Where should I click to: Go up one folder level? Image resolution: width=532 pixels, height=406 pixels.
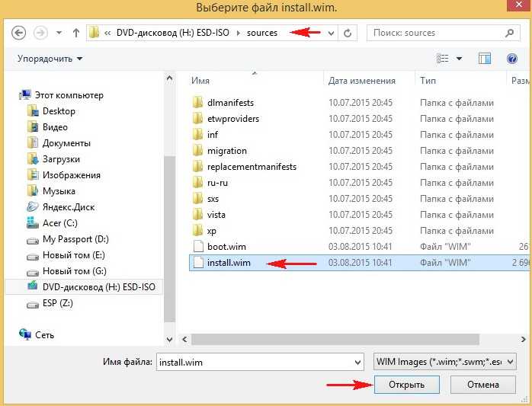tap(76, 33)
